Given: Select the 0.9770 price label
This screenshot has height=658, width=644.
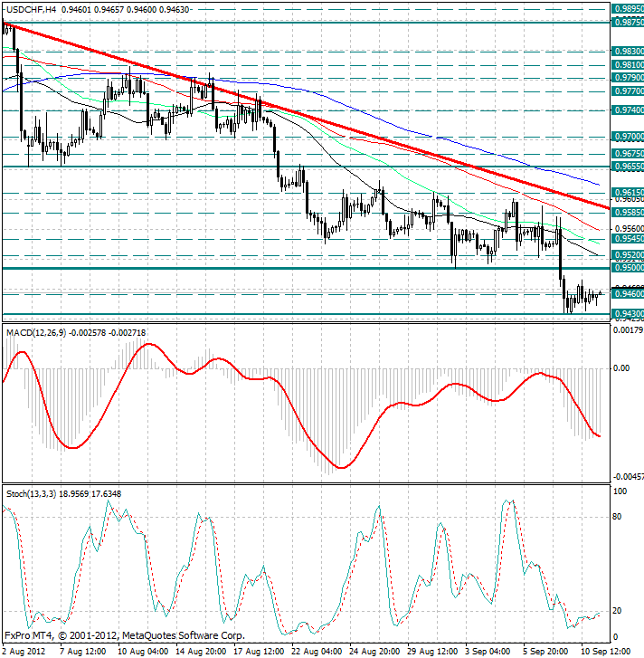Looking at the screenshot, I should click(627, 91).
